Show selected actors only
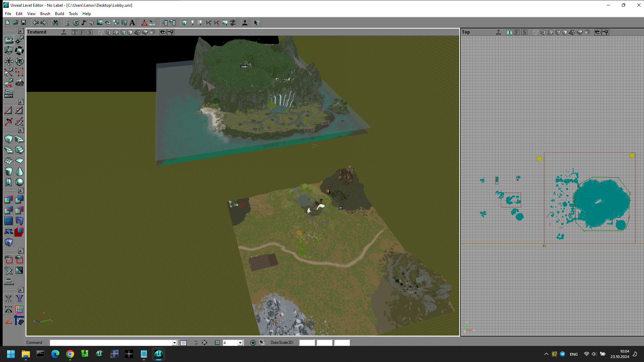The image size is (644, 362). 9,260
